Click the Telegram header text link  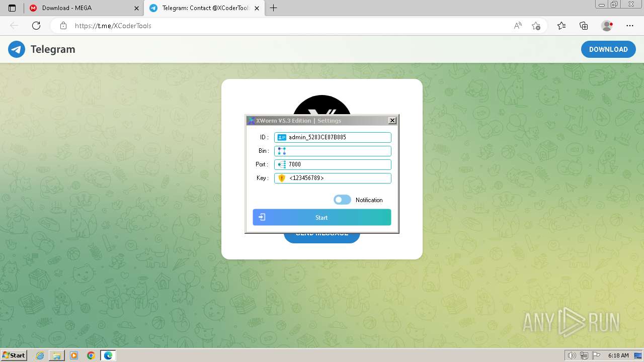point(53,49)
